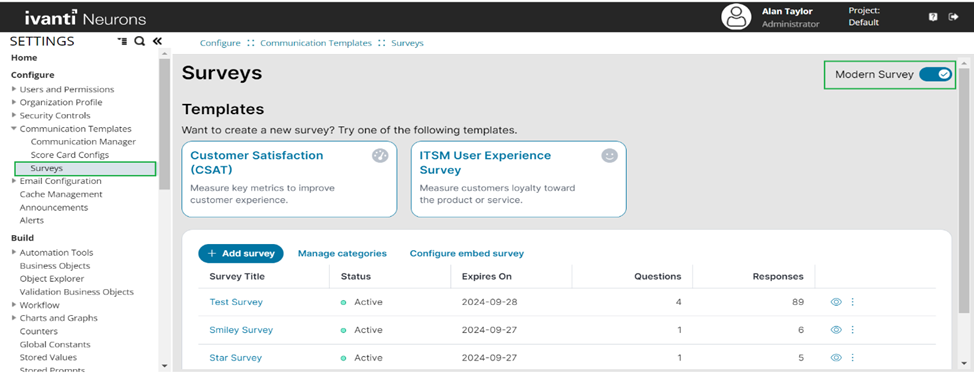The width and height of the screenshot is (974, 389).
Task: Preview Test Survey with eye icon
Action: pos(836,302)
